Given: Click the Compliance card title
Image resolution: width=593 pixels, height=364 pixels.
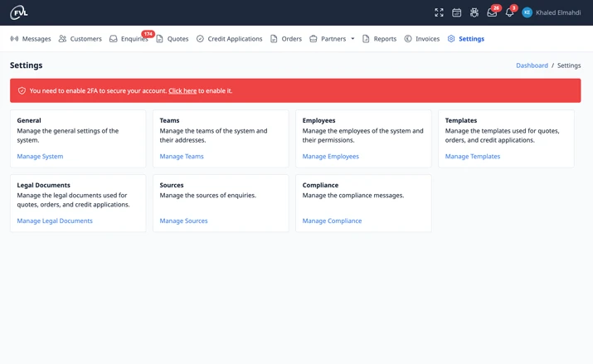Looking at the screenshot, I should [x=320, y=185].
